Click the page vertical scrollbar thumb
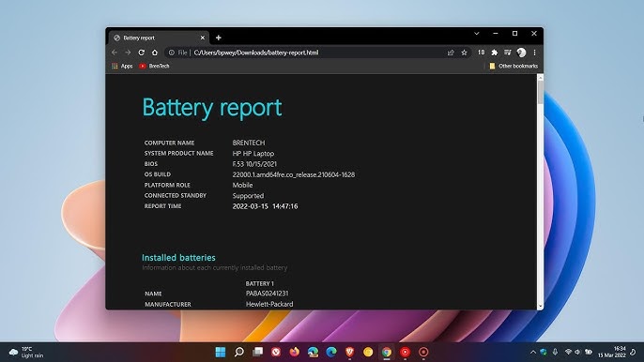 (540, 92)
